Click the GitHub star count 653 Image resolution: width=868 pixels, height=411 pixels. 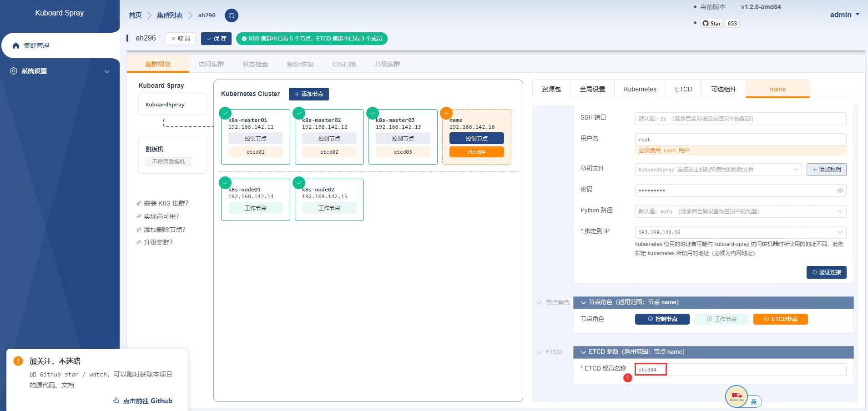click(x=732, y=23)
